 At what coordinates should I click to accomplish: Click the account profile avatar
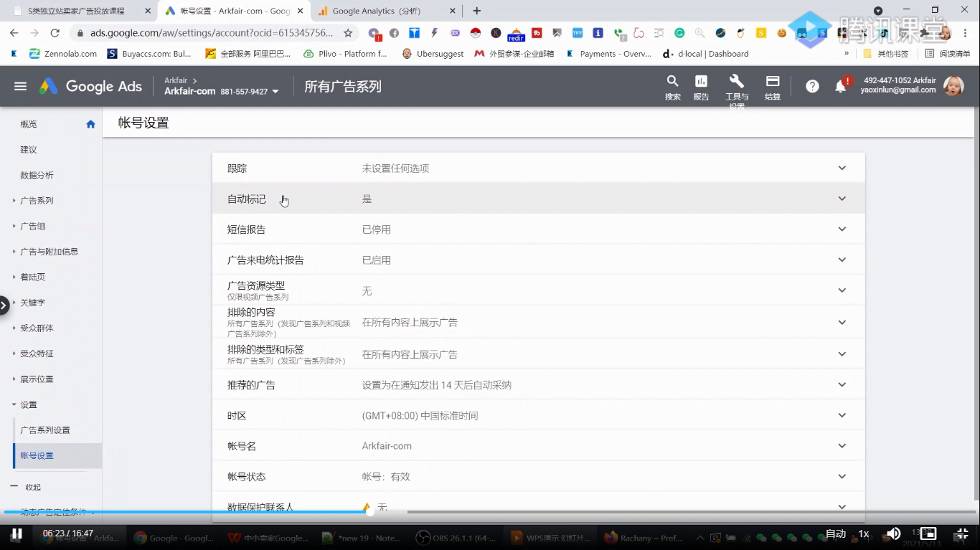pyautogui.click(x=953, y=86)
